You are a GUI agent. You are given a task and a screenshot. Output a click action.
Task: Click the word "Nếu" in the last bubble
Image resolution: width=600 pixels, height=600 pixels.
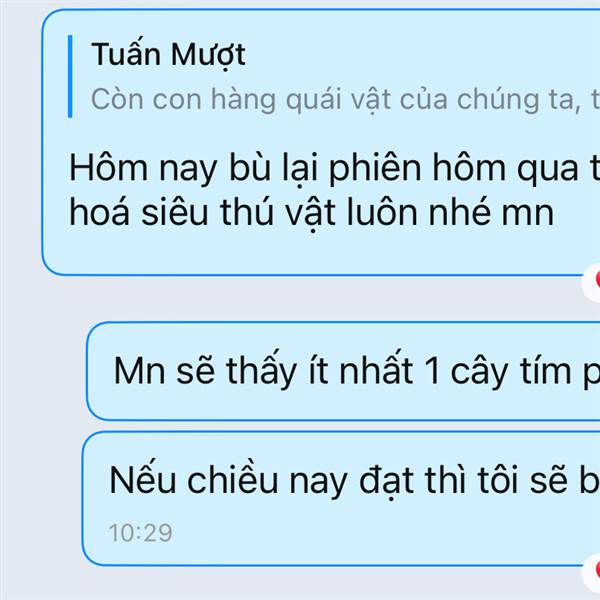(142, 479)
